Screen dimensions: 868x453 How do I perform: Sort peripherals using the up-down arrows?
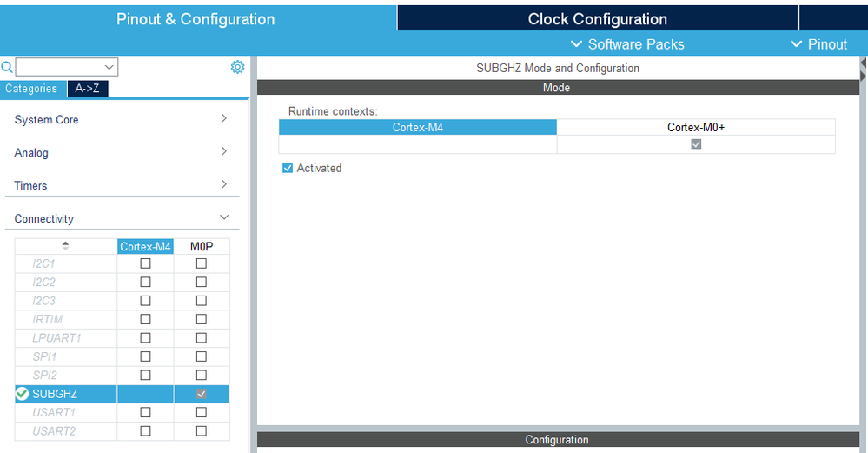(x=65, y=246)
